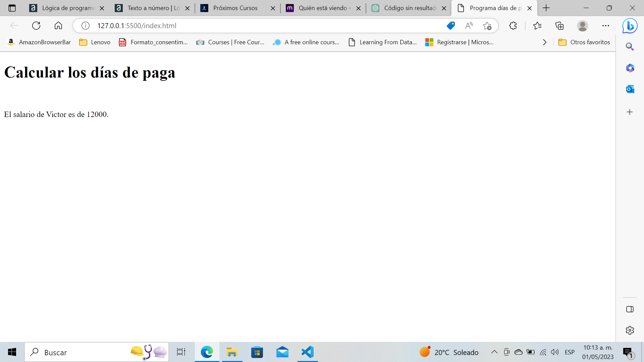Open OneDrive cloud tray icon
Screen dimensions: 644x362
(519, 352)
